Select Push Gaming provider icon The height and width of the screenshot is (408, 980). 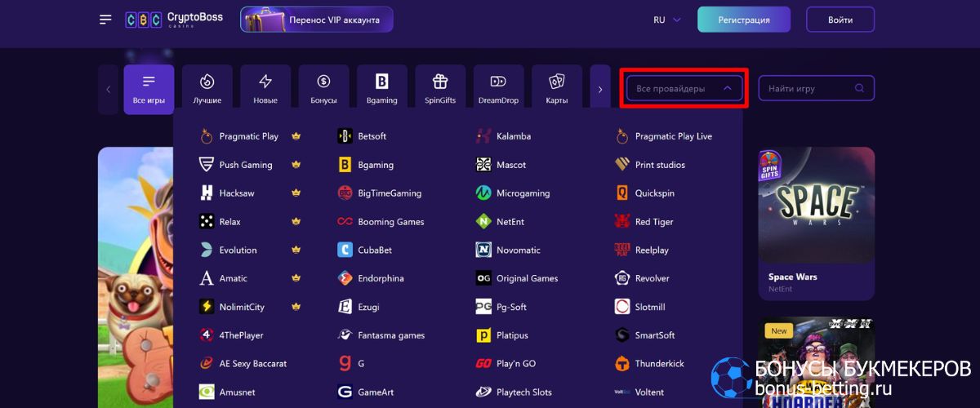tap(206, 165)
